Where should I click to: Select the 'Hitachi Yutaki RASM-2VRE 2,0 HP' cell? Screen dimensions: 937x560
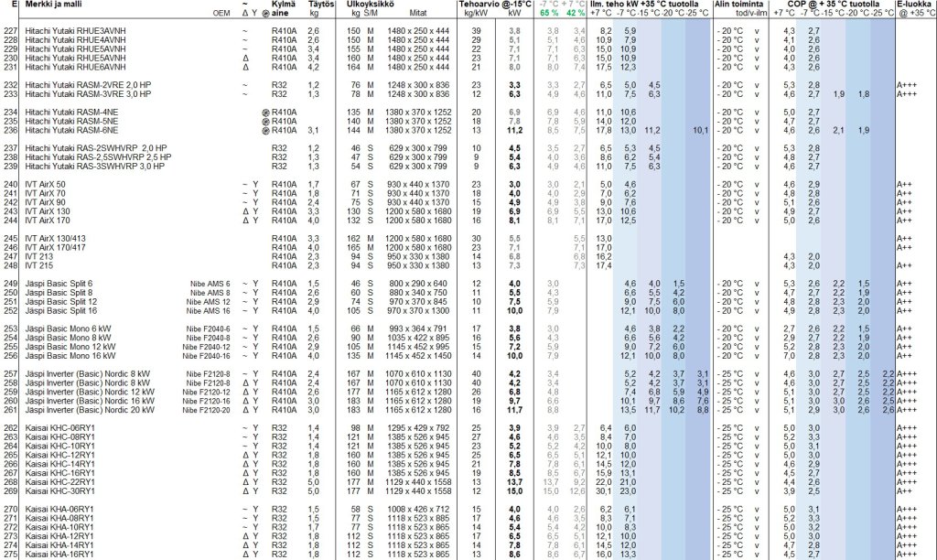pos(88,85)
